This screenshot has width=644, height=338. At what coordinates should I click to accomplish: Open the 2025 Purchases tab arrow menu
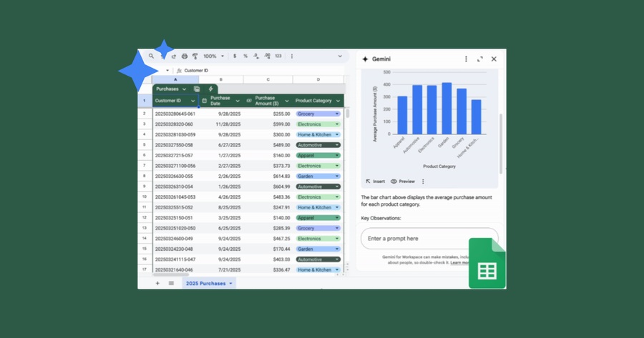(x=231, y=284)
